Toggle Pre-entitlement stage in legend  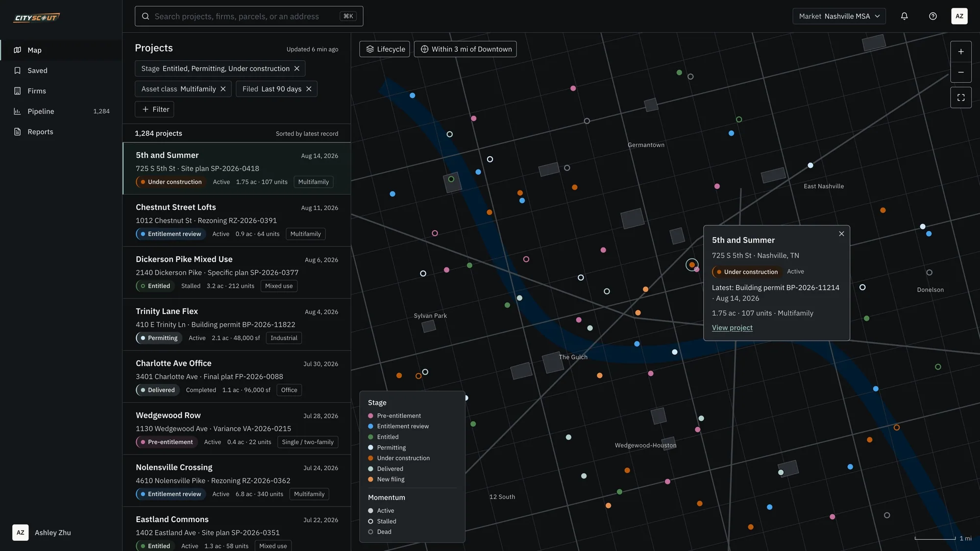pyautogui.click(x=394, y=416)
